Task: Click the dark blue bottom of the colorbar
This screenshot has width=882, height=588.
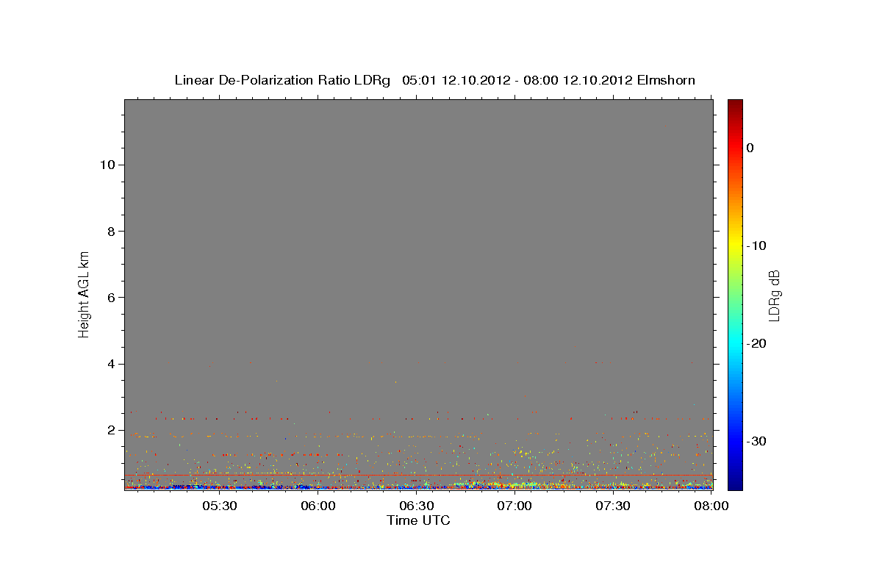Action: 735,483
